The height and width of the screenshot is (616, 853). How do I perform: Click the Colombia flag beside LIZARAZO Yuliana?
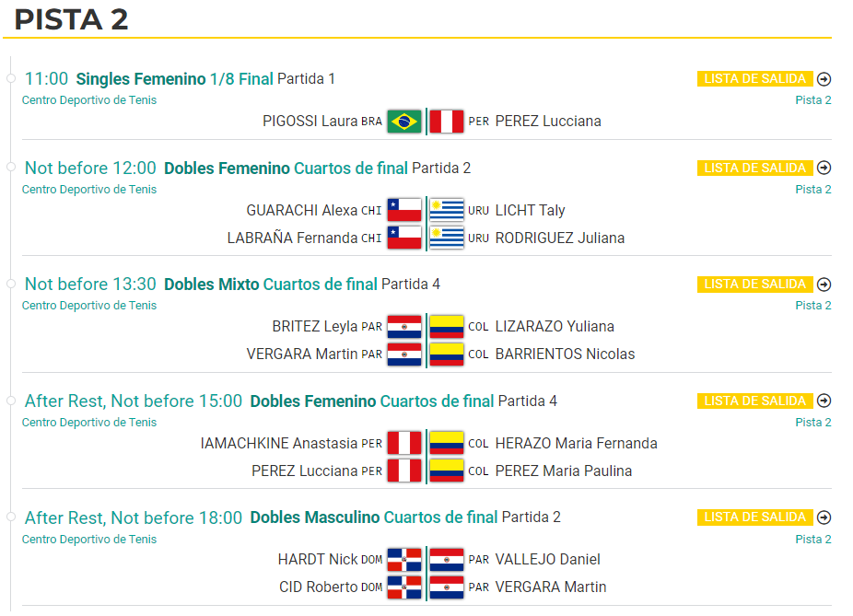click(x=446, y=327)
